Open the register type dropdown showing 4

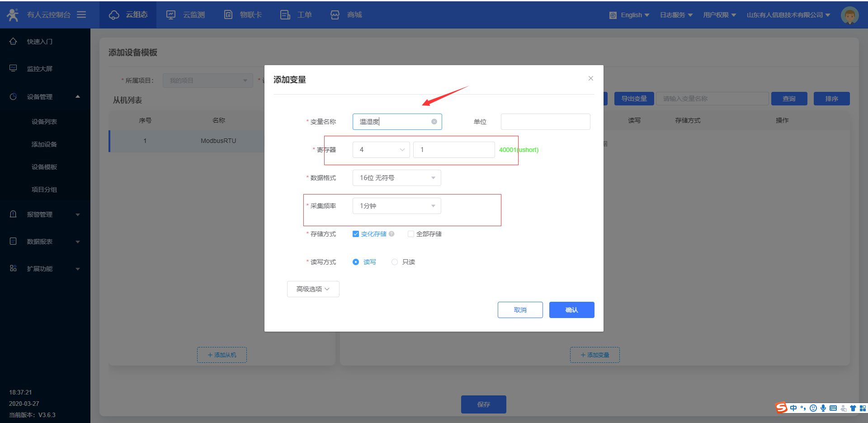(x=381, y=150)
